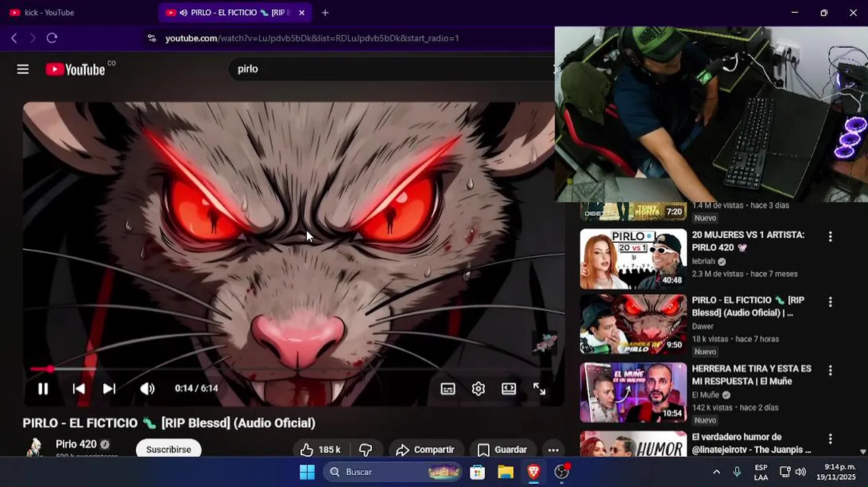Open File Explorer from taskbar
Screen dimensions: 868x487
pyautogui.click(x=506, y=472)
